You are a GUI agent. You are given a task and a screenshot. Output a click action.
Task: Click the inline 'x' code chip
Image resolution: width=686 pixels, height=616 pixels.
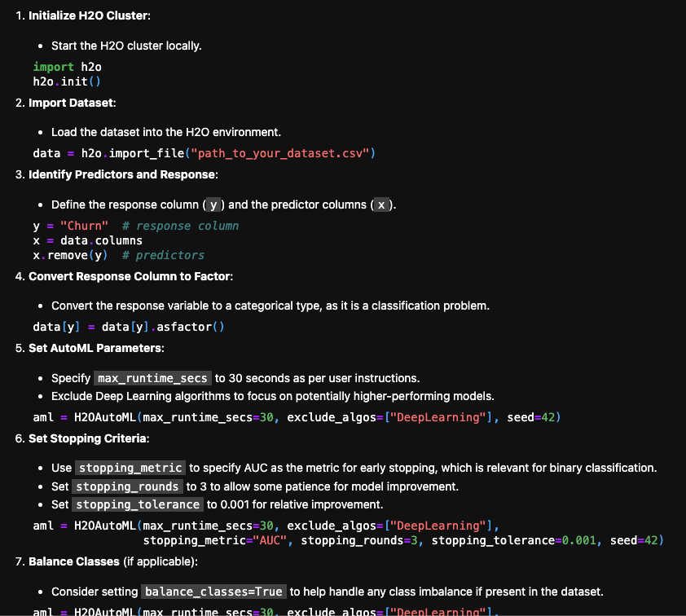[x=381, y=205]
